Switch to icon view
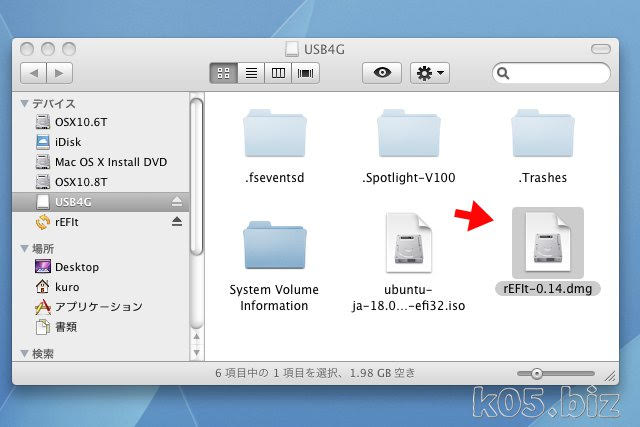The height and width of the screenshot is (427, 640). click(x=223, y=73)
